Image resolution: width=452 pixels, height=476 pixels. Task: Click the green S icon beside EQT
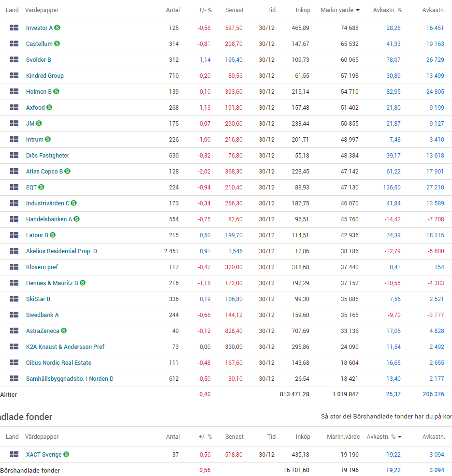(x=41, y=187)
